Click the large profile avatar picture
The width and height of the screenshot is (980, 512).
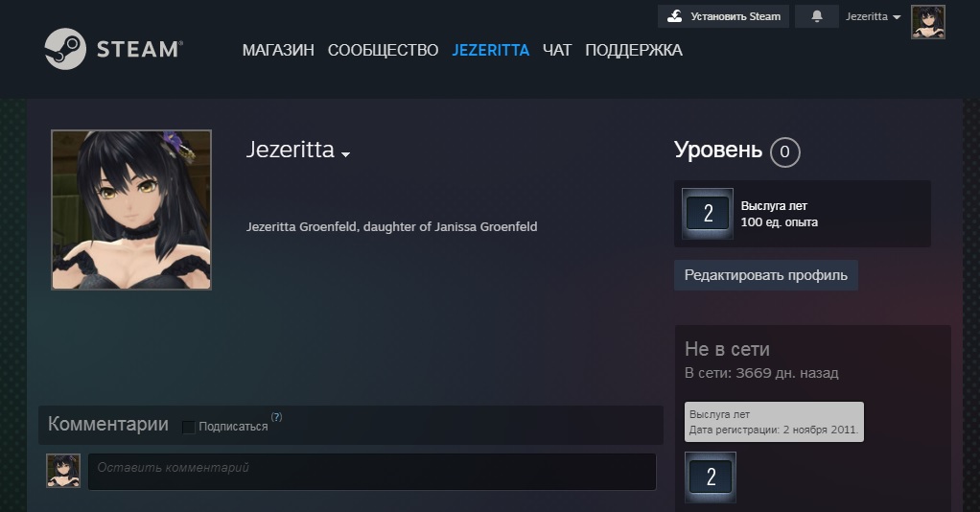[x=131, y=210]
